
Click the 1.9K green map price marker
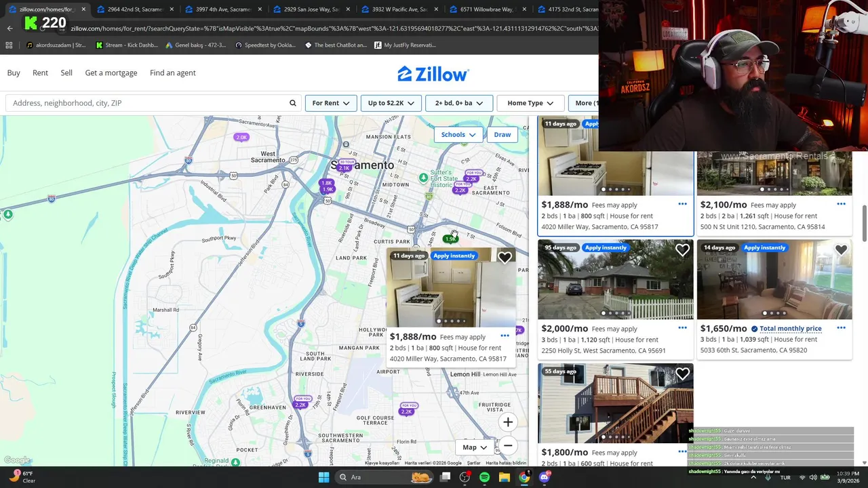coord(450,239)
